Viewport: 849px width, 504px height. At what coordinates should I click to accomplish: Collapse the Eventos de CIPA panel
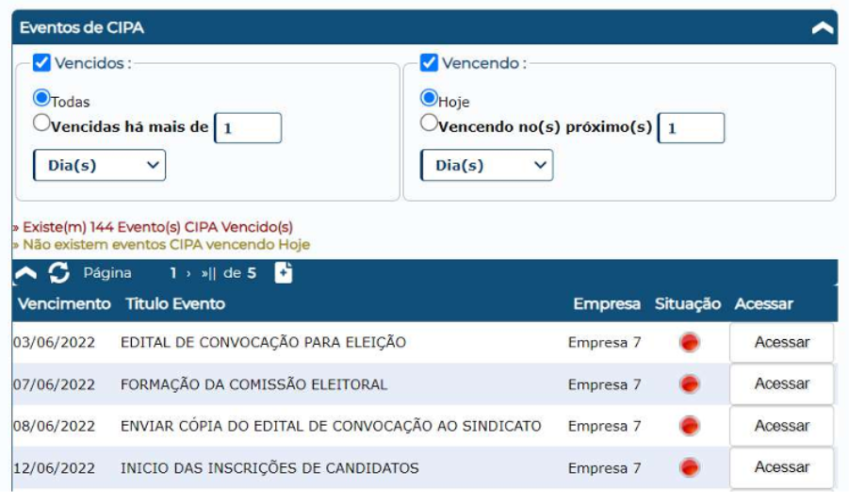(823, 28)
